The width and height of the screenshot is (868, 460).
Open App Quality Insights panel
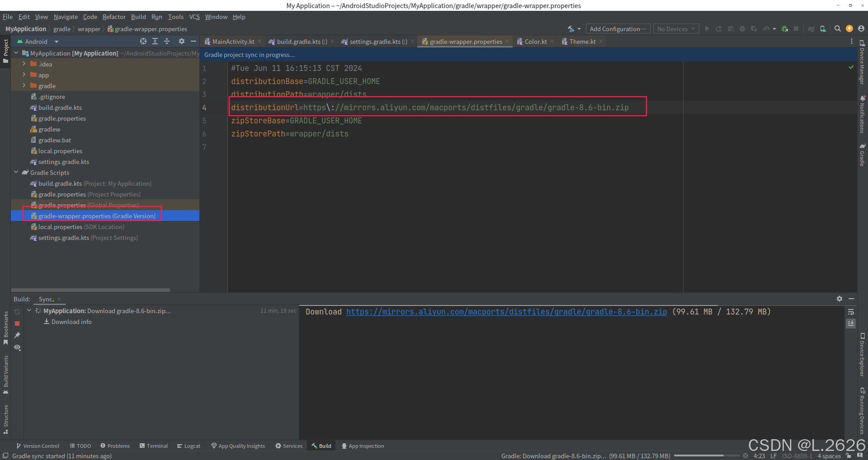(238, 446)
